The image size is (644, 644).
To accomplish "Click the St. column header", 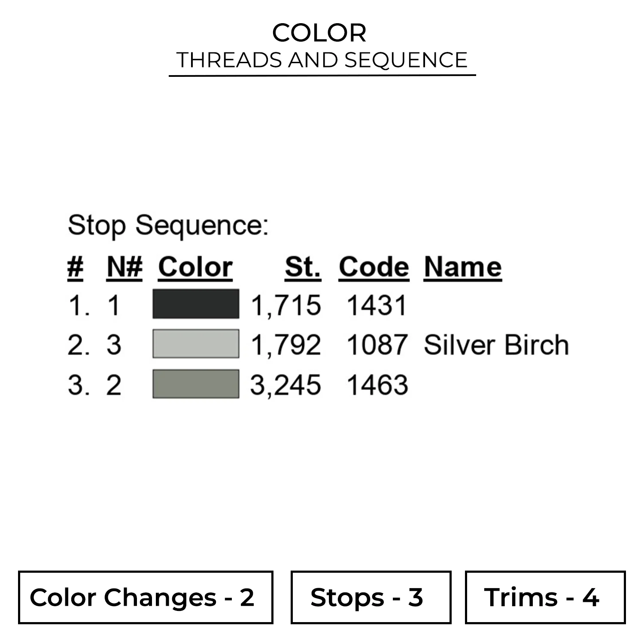I will (x=303, y=267).
